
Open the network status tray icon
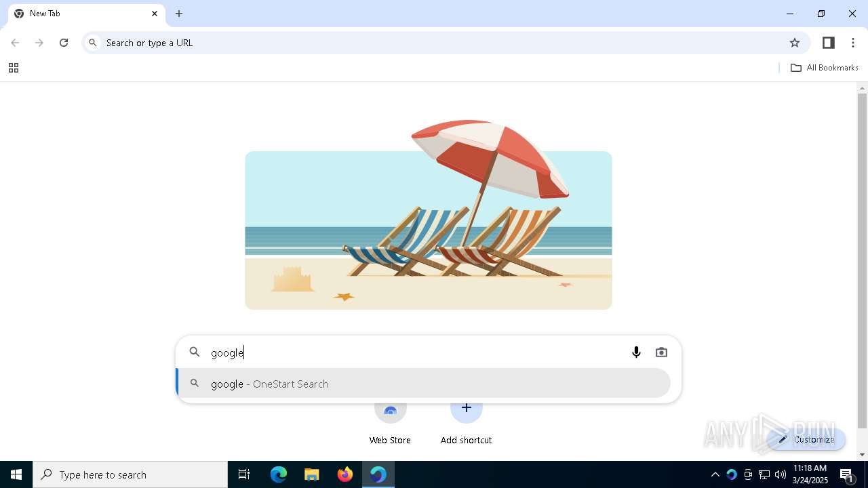(764, 474)
